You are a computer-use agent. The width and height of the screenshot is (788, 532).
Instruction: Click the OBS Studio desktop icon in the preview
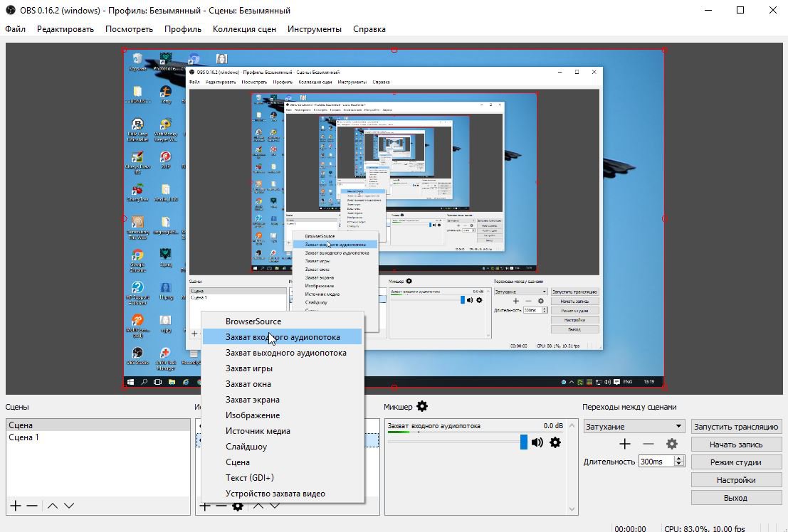pyautogui.click(x=137, y=356)
